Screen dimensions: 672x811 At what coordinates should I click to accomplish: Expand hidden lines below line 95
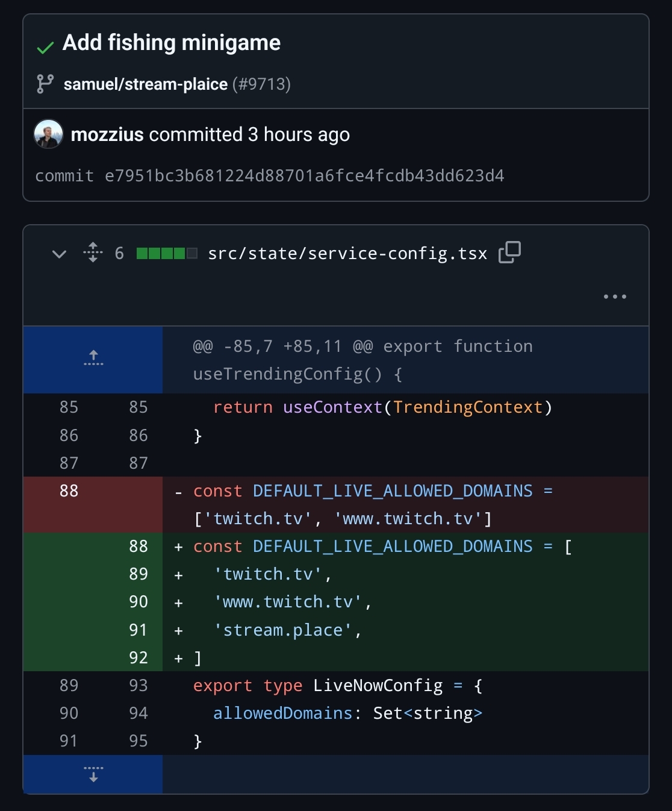[x=93, y=774]
